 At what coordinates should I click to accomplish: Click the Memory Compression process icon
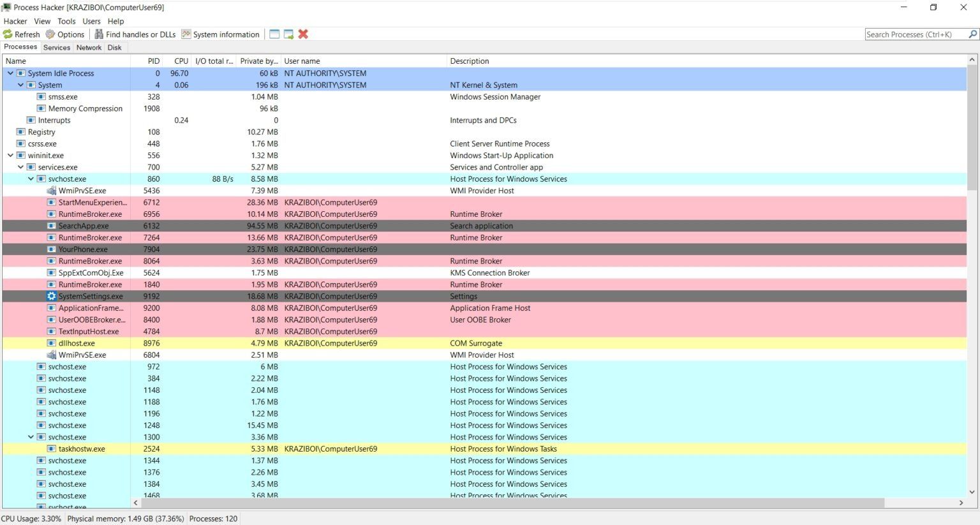click(41, 108)
